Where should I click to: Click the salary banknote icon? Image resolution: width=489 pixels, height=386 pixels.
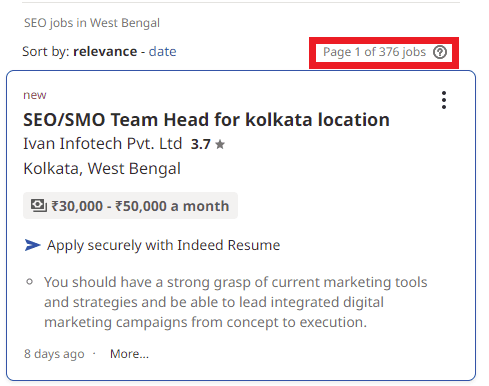tap(39, 205)
